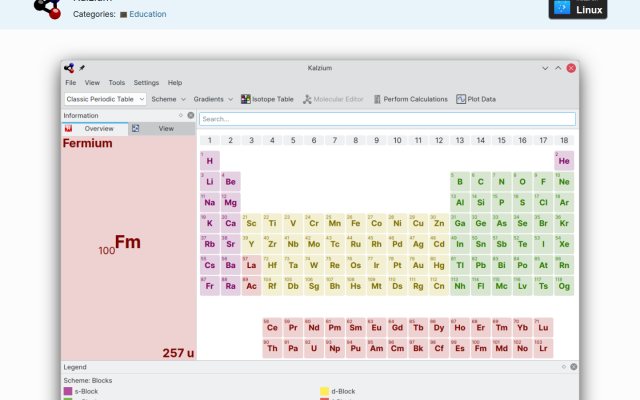Viewport: 640px width, 400px height.
Task: Float the Legend panel
Action: 564,367
